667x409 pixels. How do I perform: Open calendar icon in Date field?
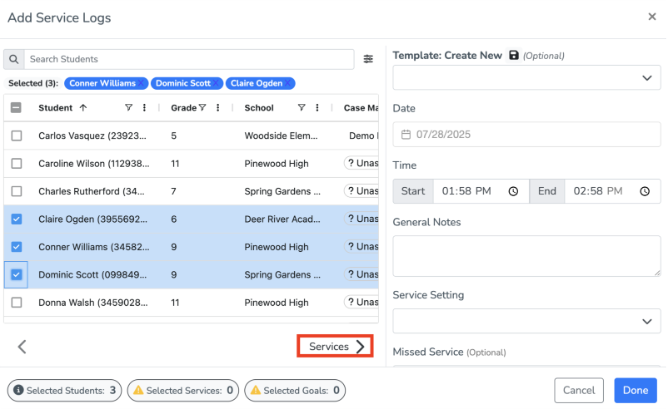click(406, 134)
